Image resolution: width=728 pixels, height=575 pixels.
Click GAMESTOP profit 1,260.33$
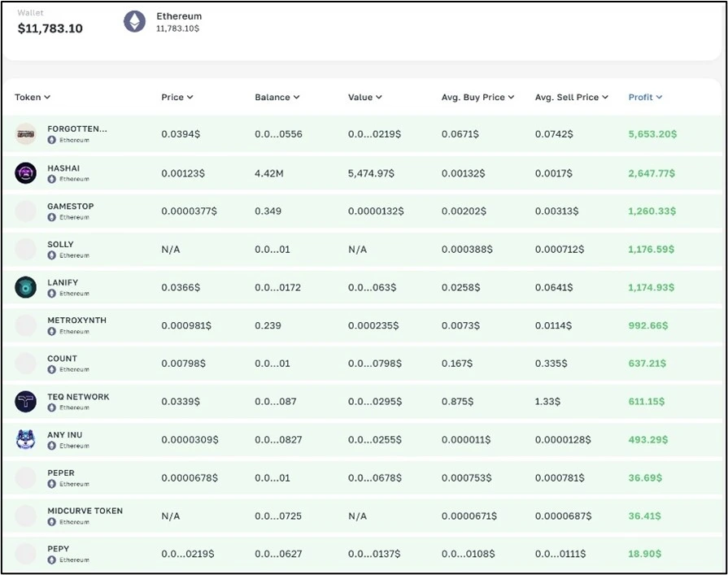click(x=652, y=211)
